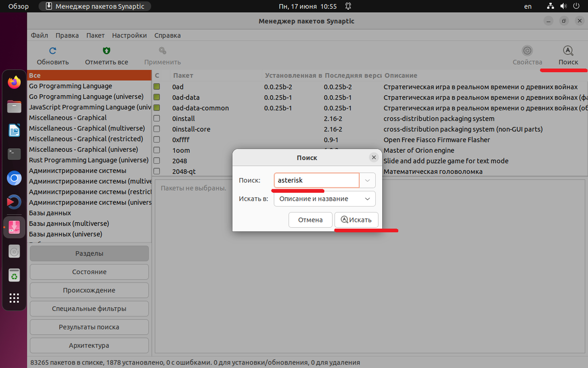Select the Все section in list

point(89,76)
